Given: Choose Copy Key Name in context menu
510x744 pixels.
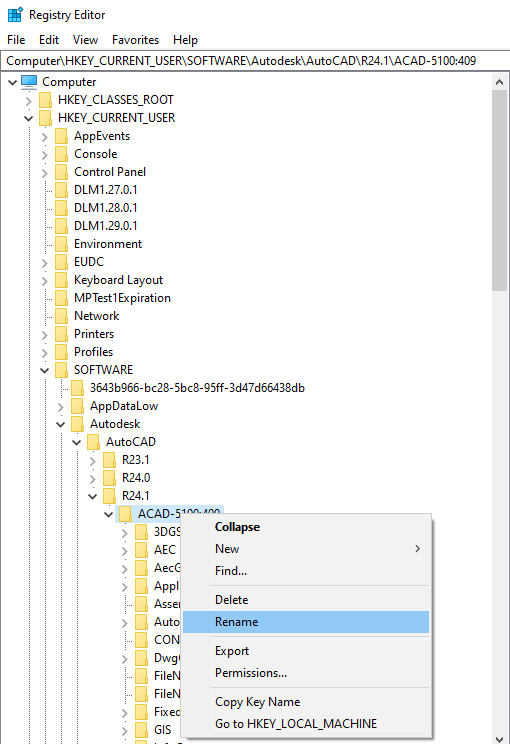Looking at the screenshot, I should click(x=306, y=702).
